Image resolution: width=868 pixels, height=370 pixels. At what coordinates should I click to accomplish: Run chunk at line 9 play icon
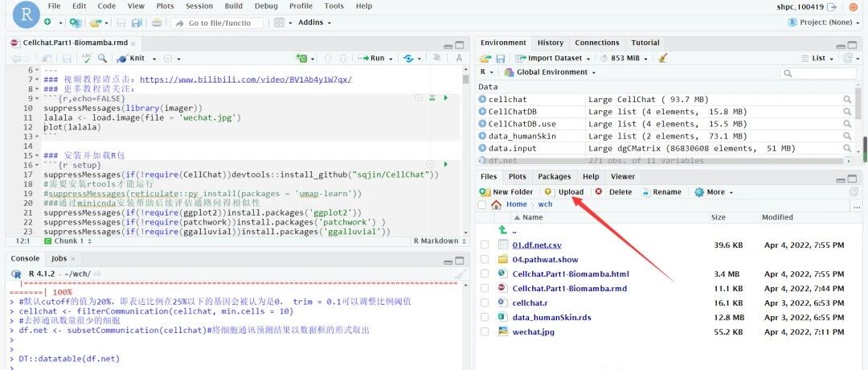pyautogui.click(x=445, y=98)
